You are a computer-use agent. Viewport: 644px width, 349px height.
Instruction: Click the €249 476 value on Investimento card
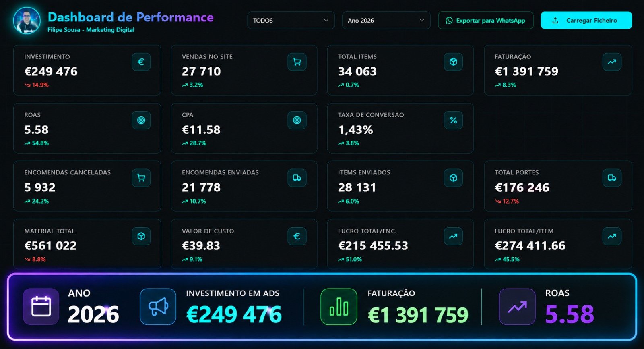point(51,71)
